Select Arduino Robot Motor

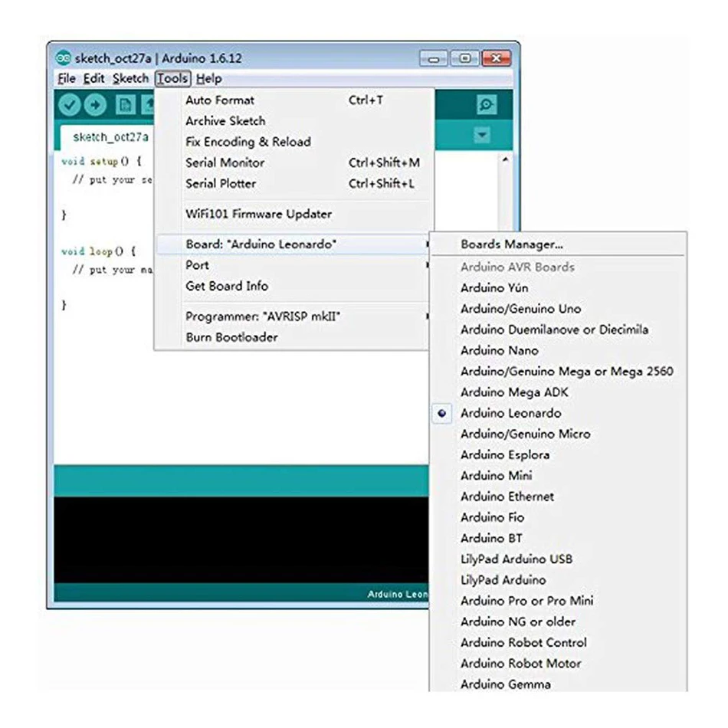558,664
